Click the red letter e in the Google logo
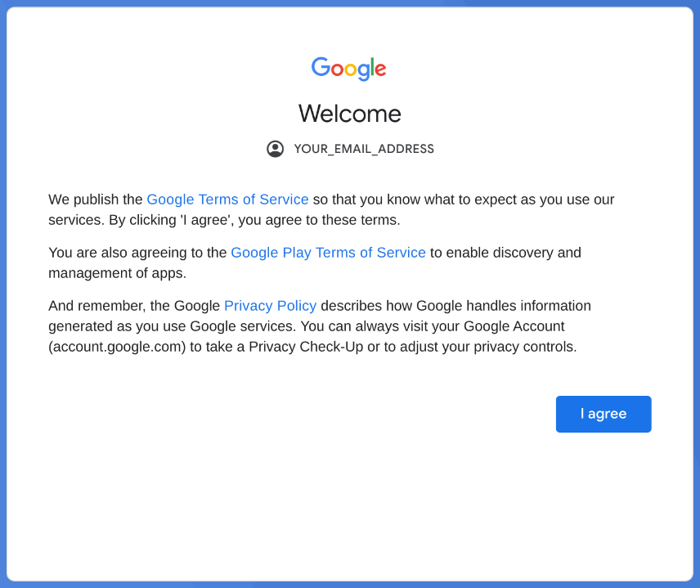This screenshot has width=700, height=588. point(380,70)
